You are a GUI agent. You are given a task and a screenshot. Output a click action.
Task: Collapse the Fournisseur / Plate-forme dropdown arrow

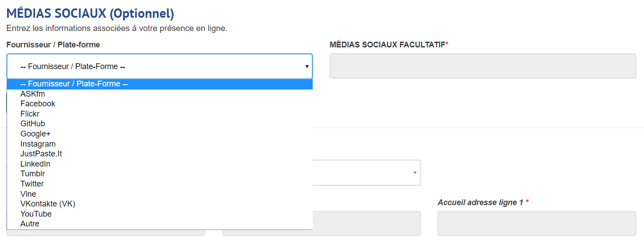[x=307, y=66]
